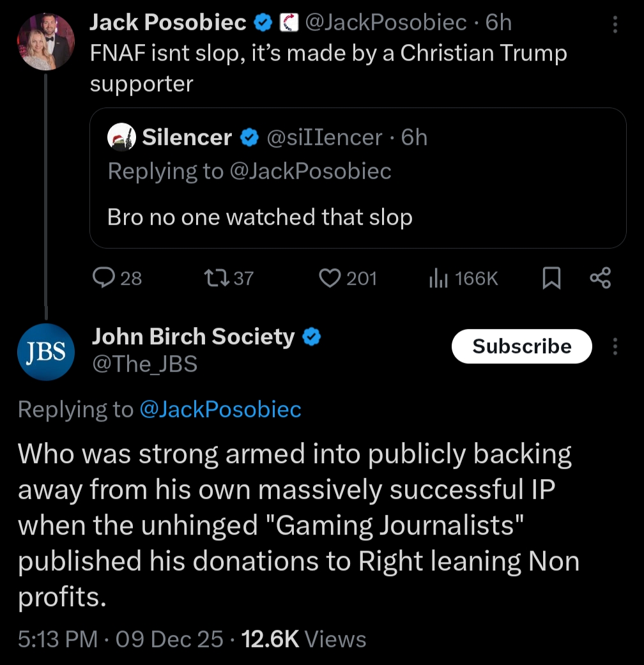Open Jack Posobiec tweet's three-dot menu
The height and width of the screenshot is (665, 644).
(x=615, y=24)
